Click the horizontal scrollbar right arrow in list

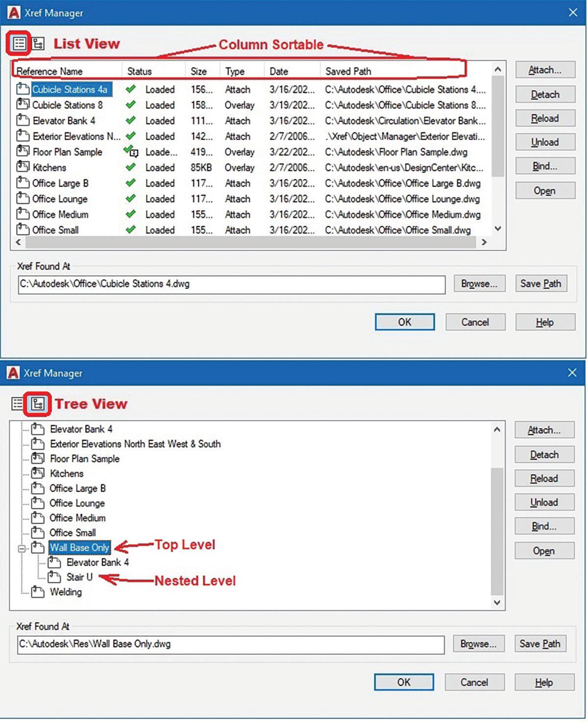pyautogui.click(x=484, y=242)
